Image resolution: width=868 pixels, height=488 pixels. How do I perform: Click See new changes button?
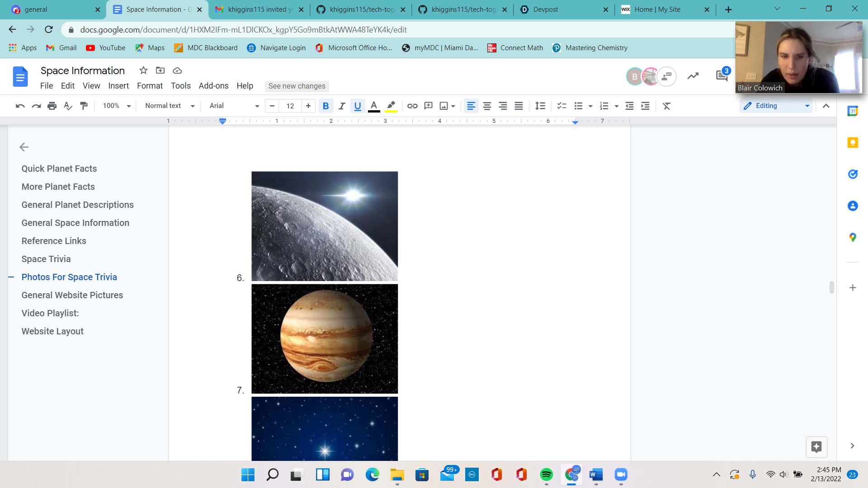click(x=297, y=86)
